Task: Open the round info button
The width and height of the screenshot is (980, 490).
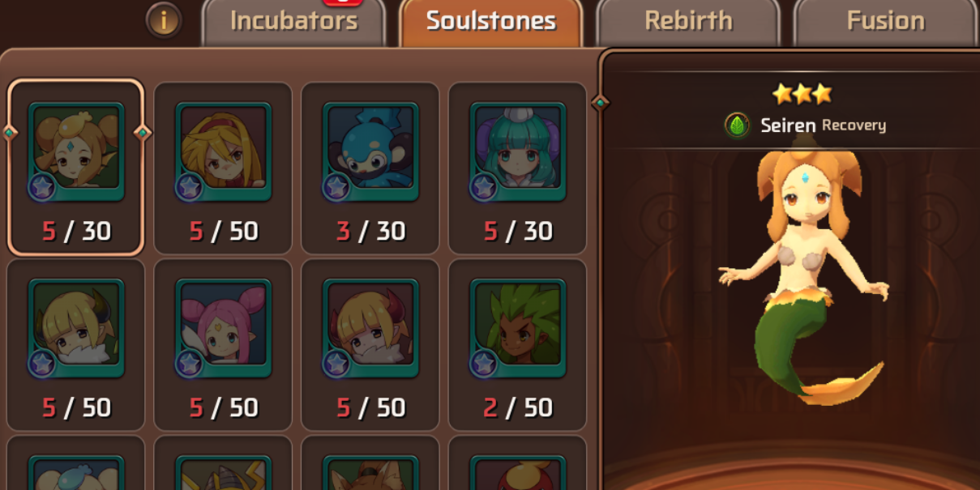Action: click(164, 20)
